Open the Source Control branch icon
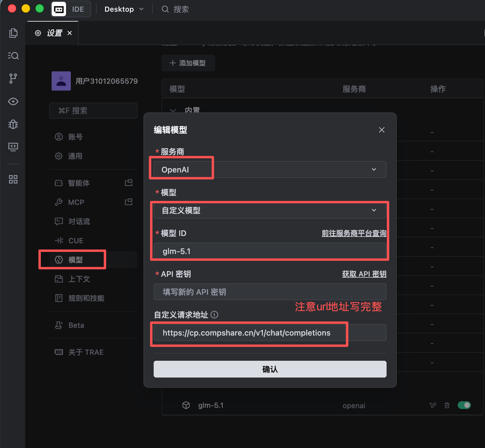 13,78
